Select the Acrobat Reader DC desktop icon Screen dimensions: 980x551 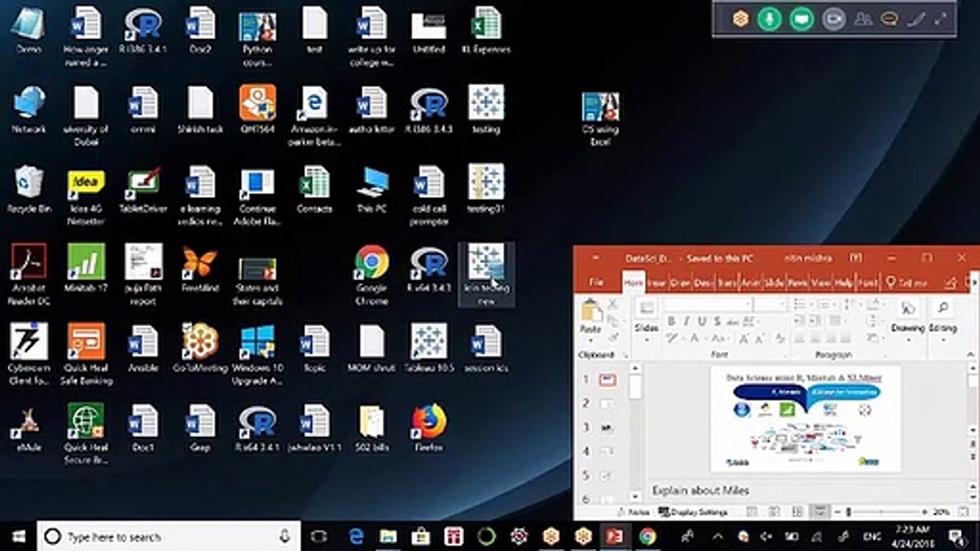(x=29, y=274)
